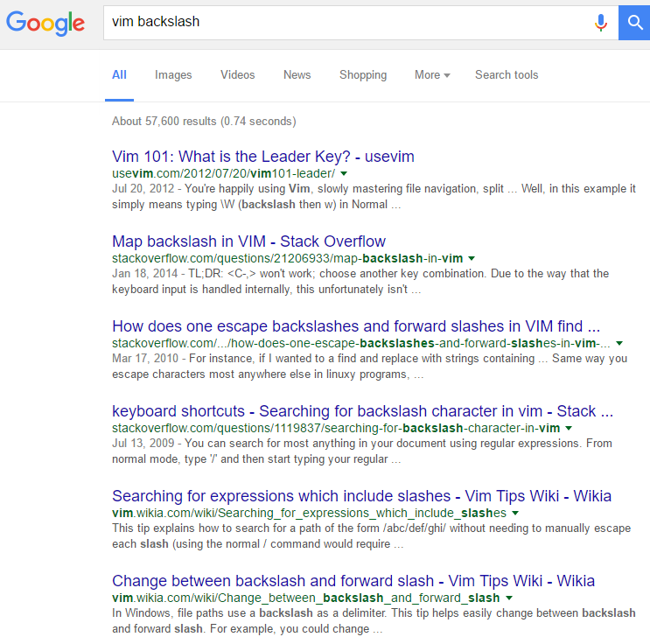Click the search box with 'vim backslash'
Viewport: 650px width, 644px height.
pos(360,23)
